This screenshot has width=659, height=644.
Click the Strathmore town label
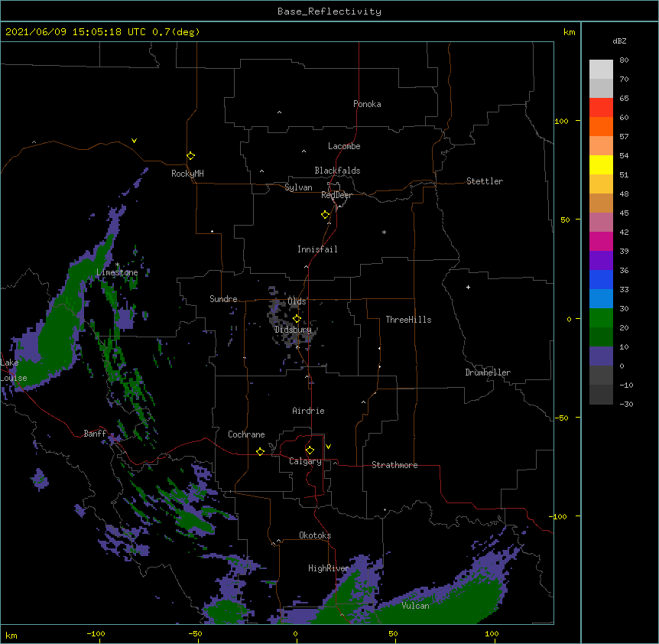click(394, 465)
